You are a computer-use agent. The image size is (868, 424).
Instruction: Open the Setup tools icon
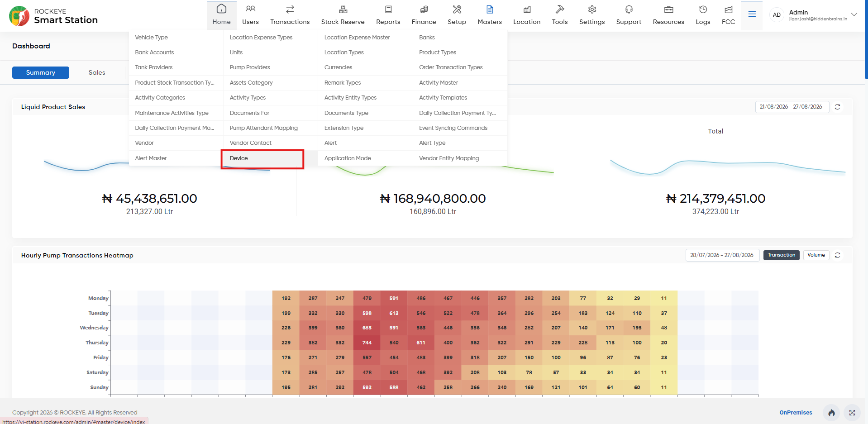pos(457,9)
